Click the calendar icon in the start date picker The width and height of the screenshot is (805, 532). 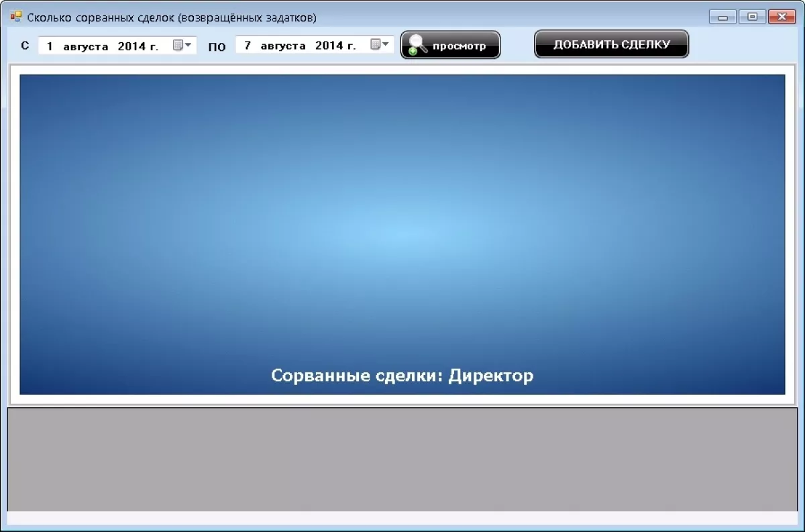178,45
